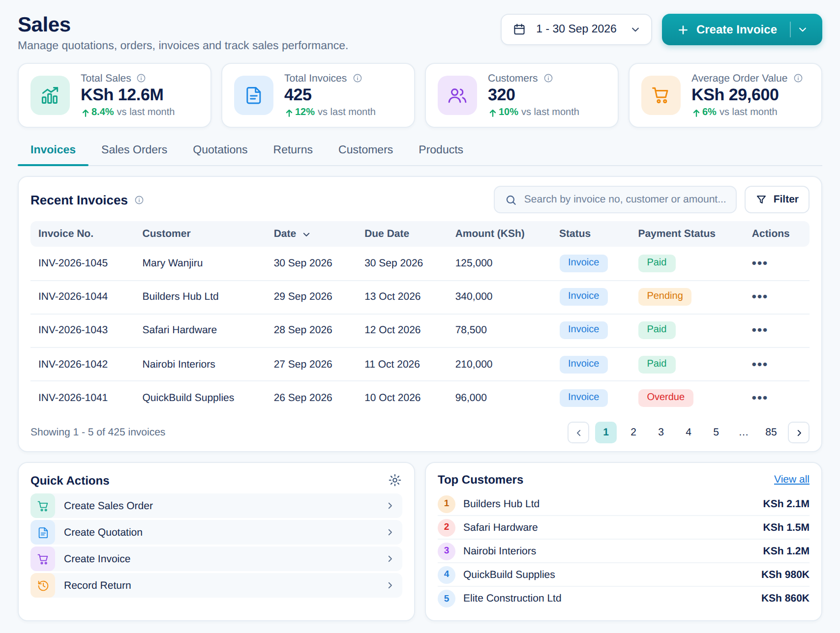Open Quick Actions settings gear
This screenshot has width=840, height=633.
point(395,480)
